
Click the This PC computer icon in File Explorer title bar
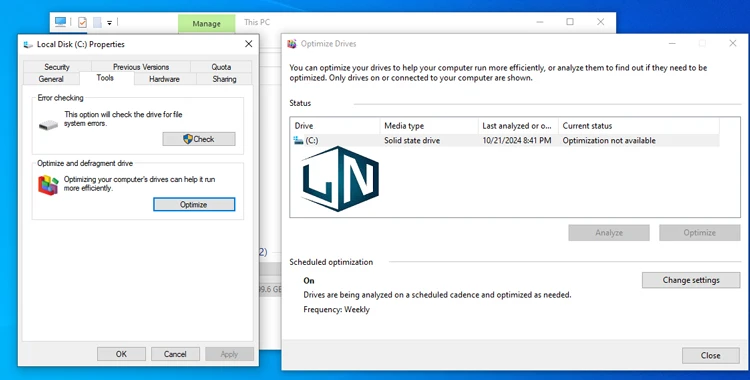coord(60,22)
